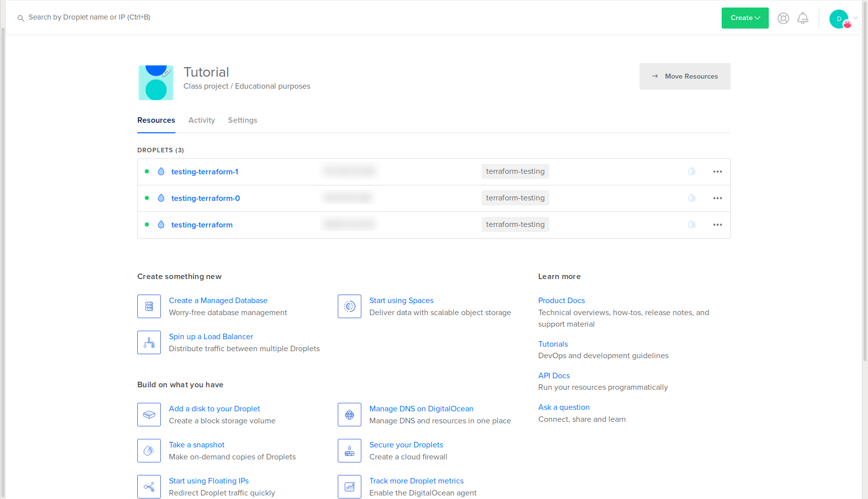Screen dimensions: 868x499
Task: Open the testing-terraform droplet link
Action: pyautogui.click(x=202, y=225)
